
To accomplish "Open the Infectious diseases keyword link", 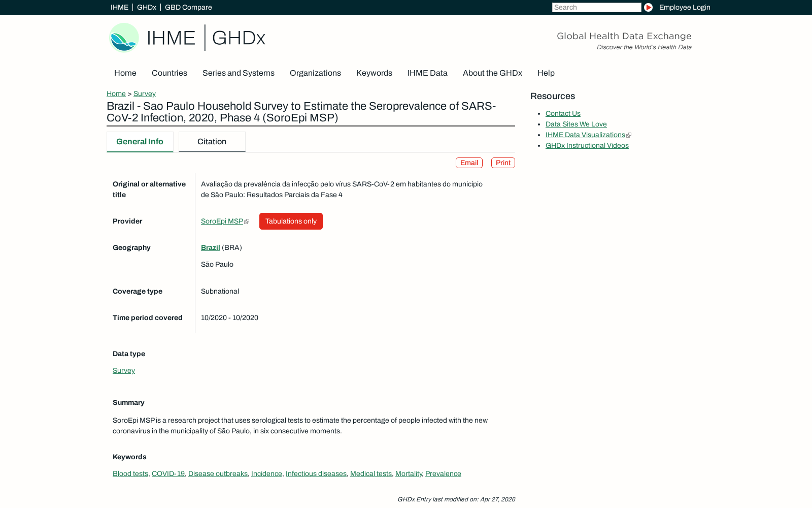I will pyautogui.click(x=316, y=474).
